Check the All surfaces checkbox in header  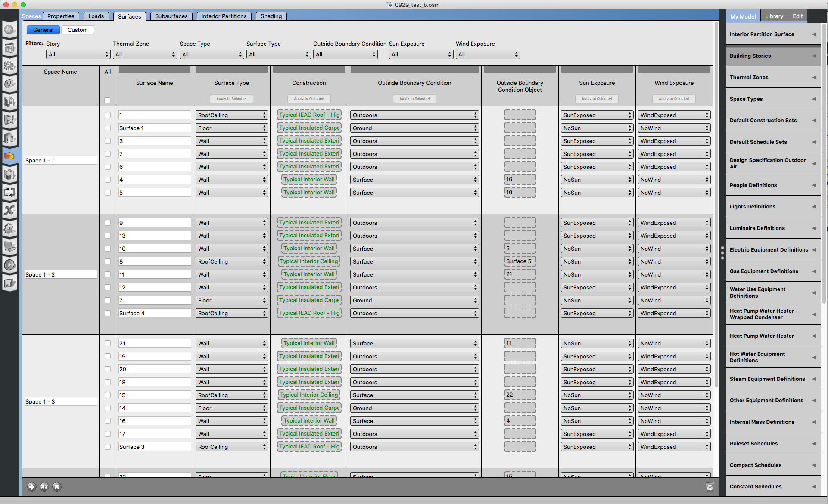(107, 100)
